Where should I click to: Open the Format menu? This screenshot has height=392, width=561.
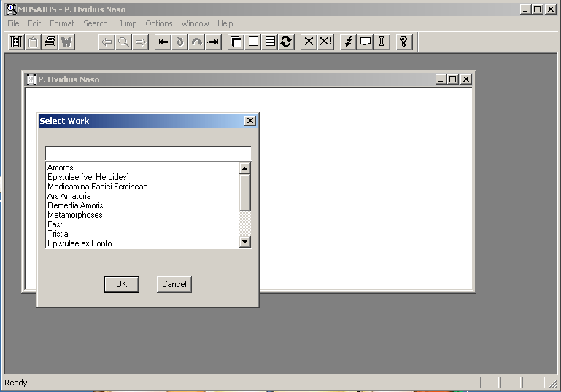(62, 23)
